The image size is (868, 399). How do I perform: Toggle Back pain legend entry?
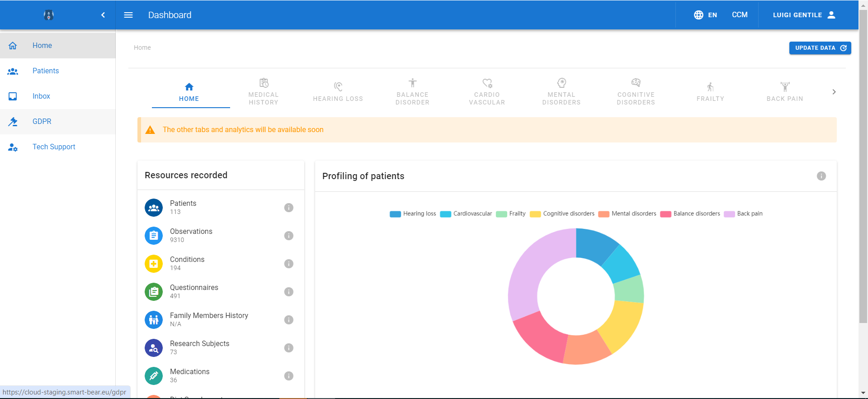coord(743,214)
